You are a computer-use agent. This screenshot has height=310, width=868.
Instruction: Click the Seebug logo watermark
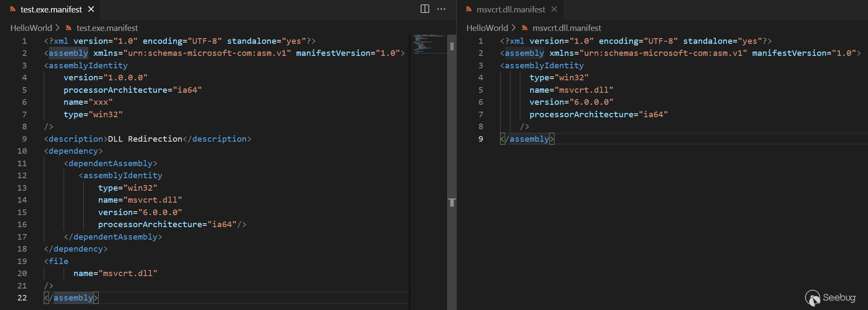[x=830, y=298]
